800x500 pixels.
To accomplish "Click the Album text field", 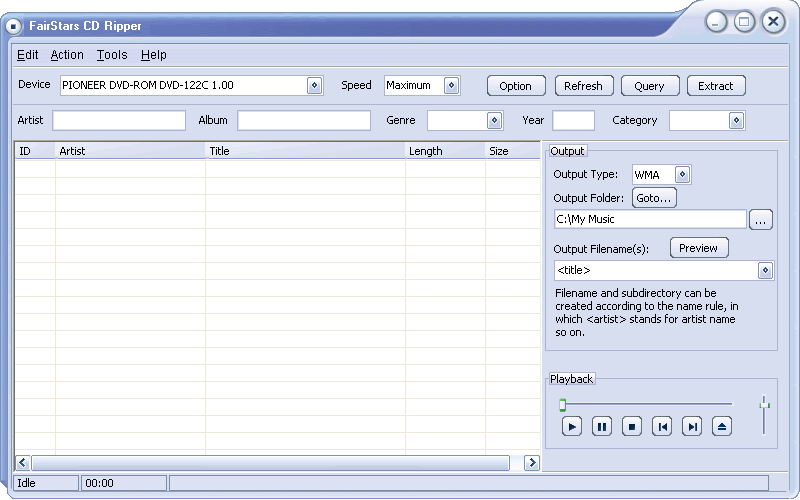I will (x=304, y=121).
